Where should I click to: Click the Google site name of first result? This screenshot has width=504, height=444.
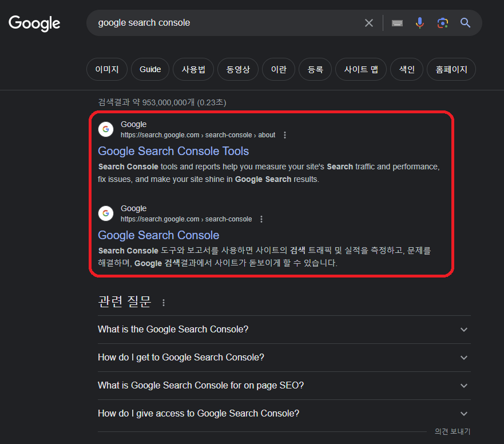pos(133,124)
